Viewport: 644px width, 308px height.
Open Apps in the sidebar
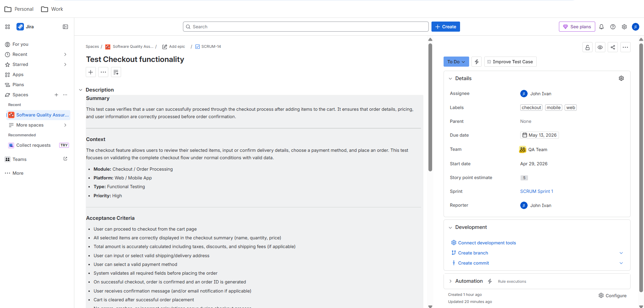pyautogui.click(x=36, y=74)
